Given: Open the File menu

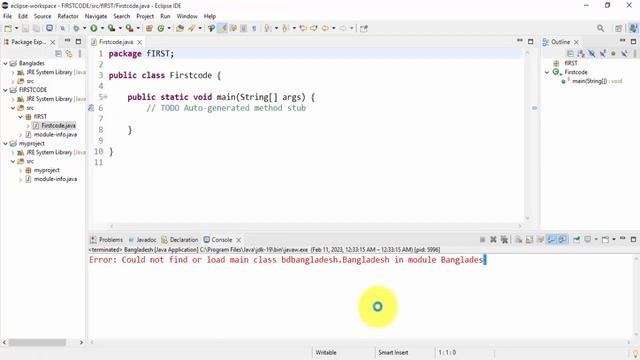Looking at the screenshot, I should (7, 16).
